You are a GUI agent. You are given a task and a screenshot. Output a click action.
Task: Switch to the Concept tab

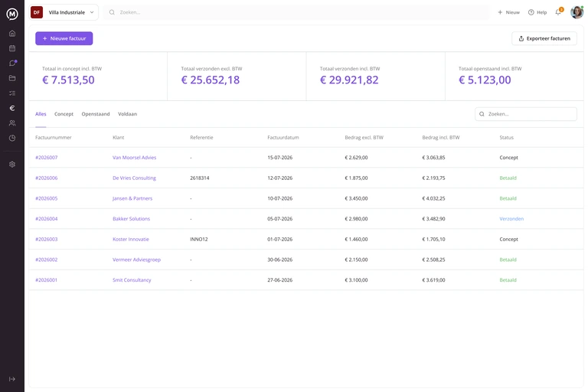coord(64,114)
